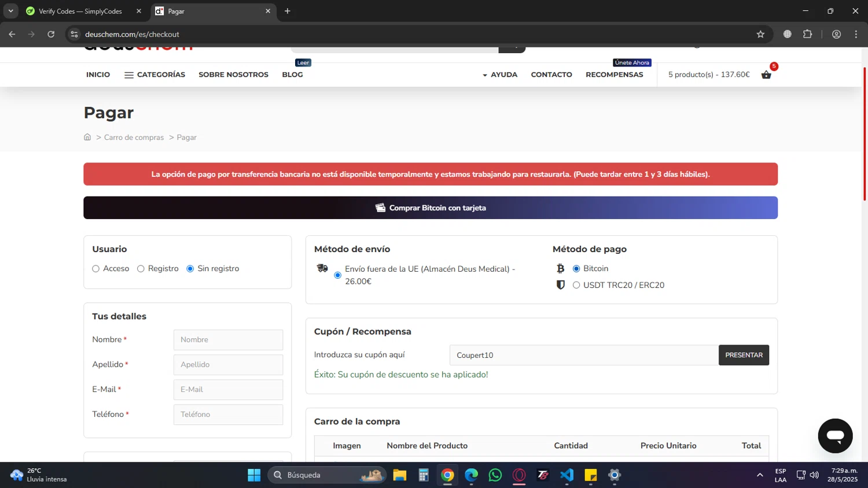
Task: Reload the page
Action: click(x=51, y=34)
